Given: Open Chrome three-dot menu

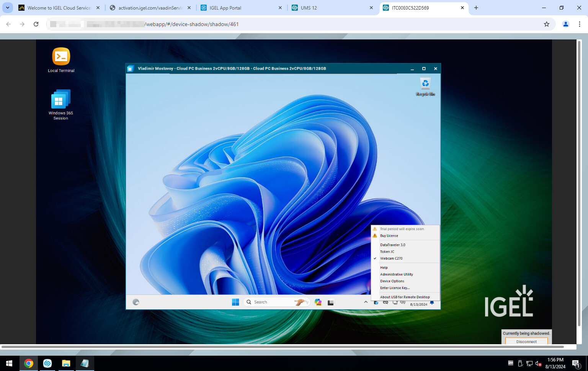Looking at the screenshot, I should point(580,24).
